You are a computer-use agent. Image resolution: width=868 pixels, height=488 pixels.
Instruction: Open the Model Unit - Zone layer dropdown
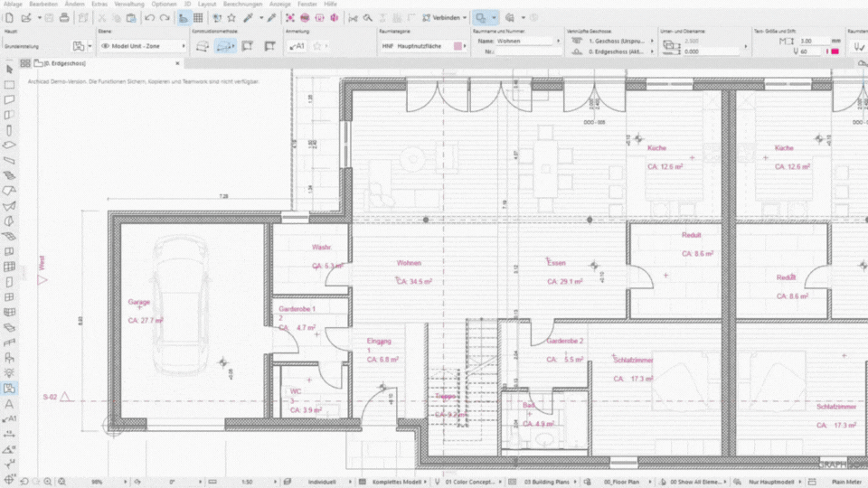click(143, 46)
